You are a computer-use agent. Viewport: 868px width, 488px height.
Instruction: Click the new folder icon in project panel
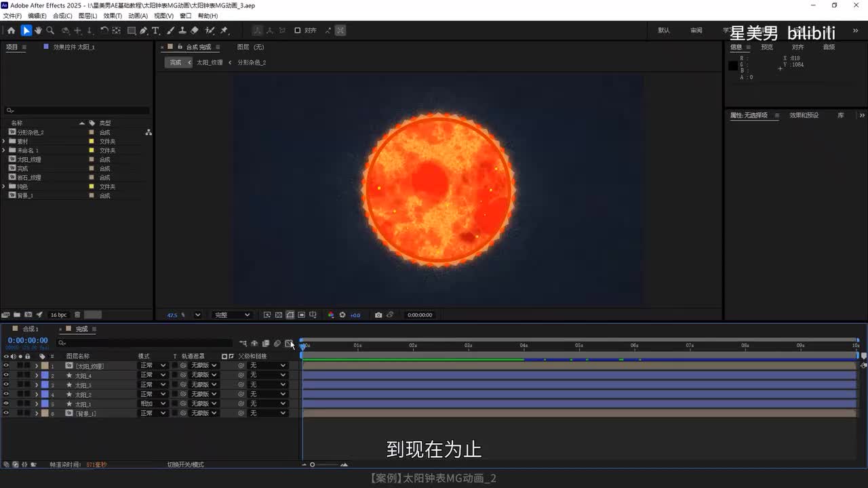point(17,315)
